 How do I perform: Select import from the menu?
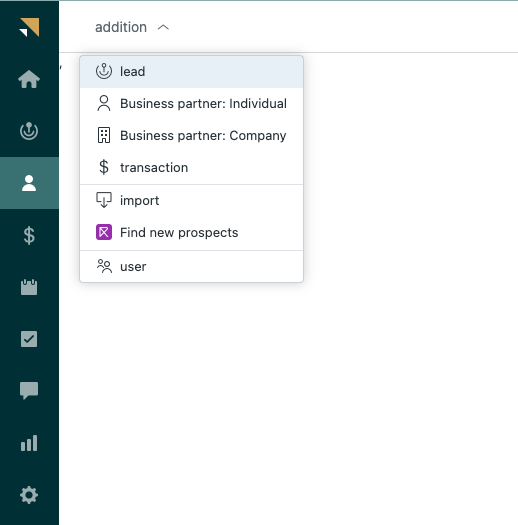coord(192,201)
